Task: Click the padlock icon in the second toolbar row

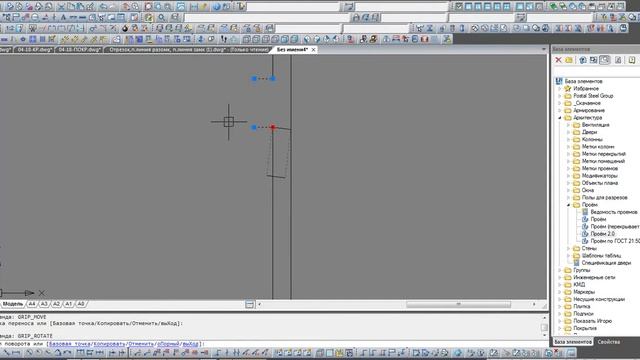Action: pos(356,18)
